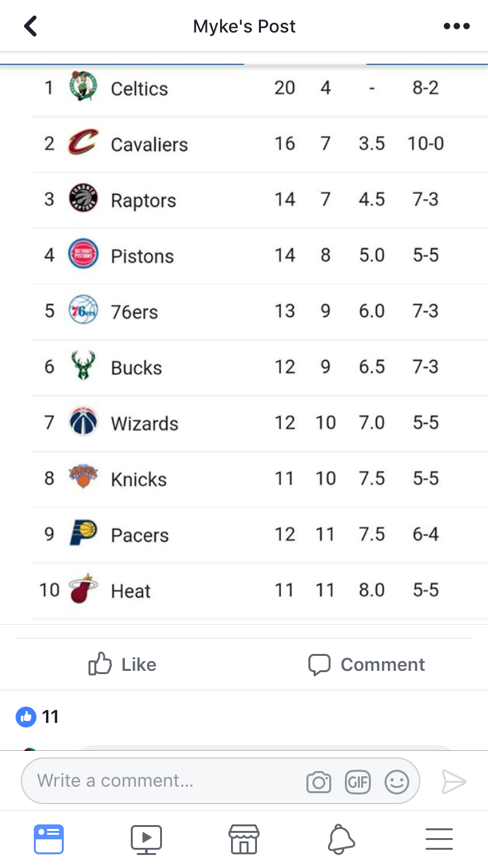
Task: Open the Notifications bell tab
Action: click(342, 839)
